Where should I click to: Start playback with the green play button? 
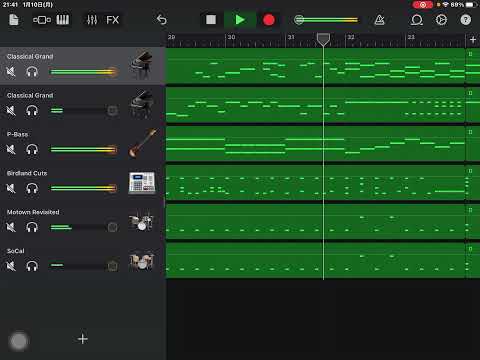pyautogui.click(x=240, y=20)
